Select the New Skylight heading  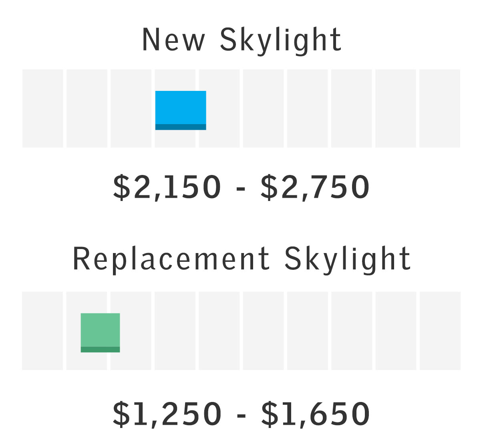[242, 40]
